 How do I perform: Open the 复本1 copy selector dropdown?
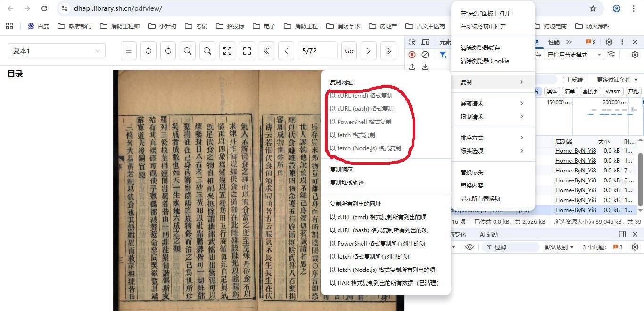[x=57, y=51]
